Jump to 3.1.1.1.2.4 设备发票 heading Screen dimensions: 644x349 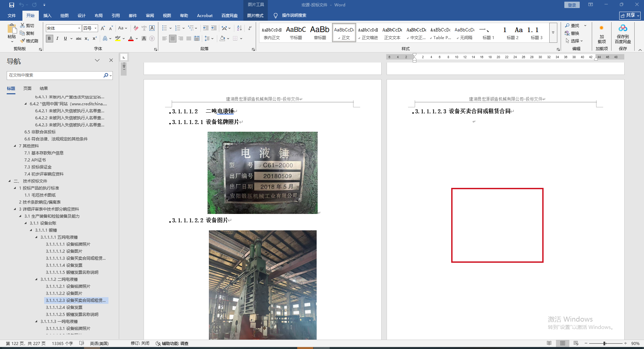pyautogui.click(x=64, y=307)
